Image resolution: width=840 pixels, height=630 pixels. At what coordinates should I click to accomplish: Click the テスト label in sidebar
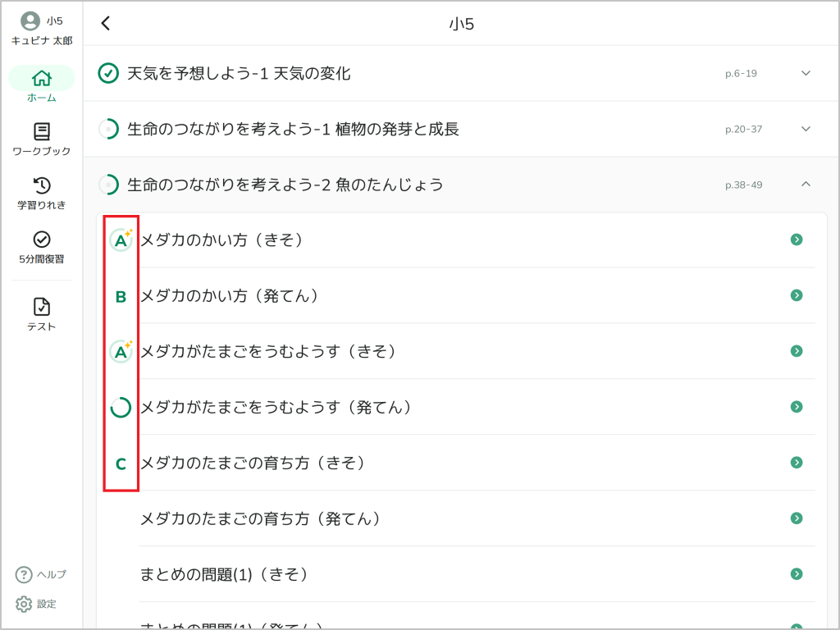coord(42,326)
